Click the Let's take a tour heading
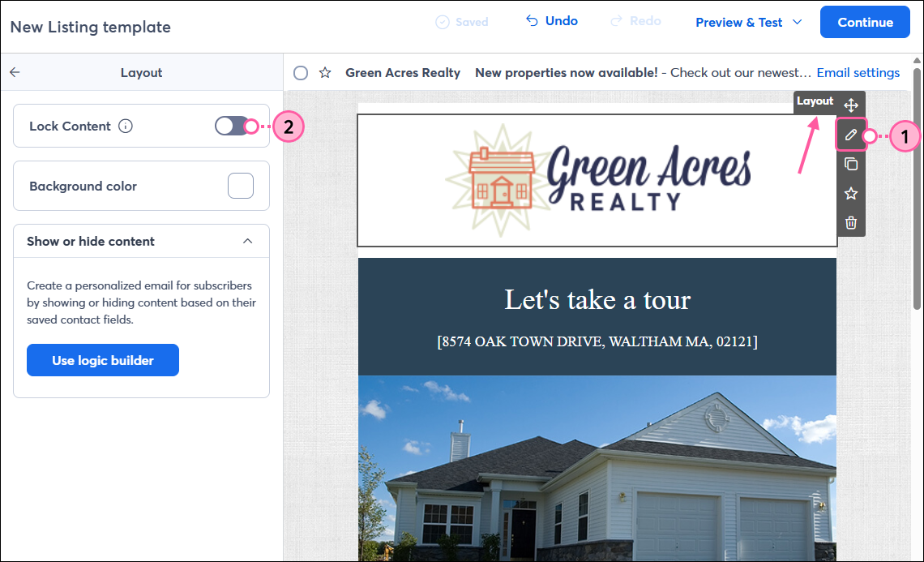Viewport: 924px width, 562px height. (597, 299)
